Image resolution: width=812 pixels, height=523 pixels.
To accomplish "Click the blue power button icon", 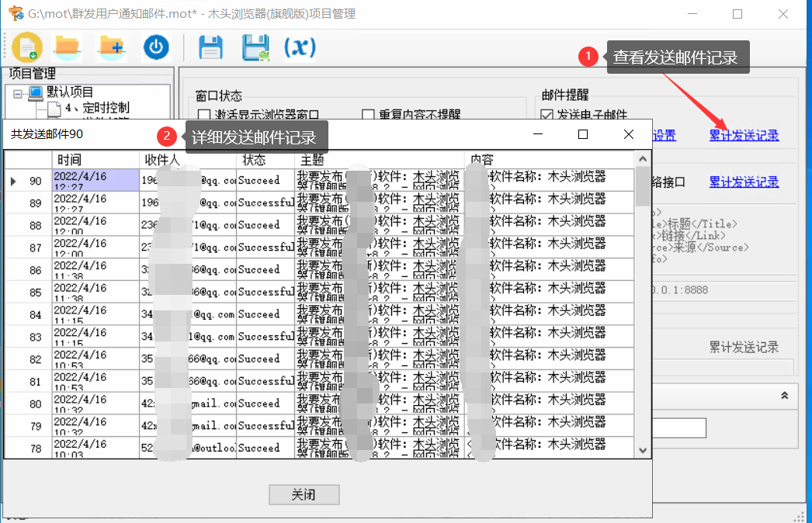I will pos(154,47).
